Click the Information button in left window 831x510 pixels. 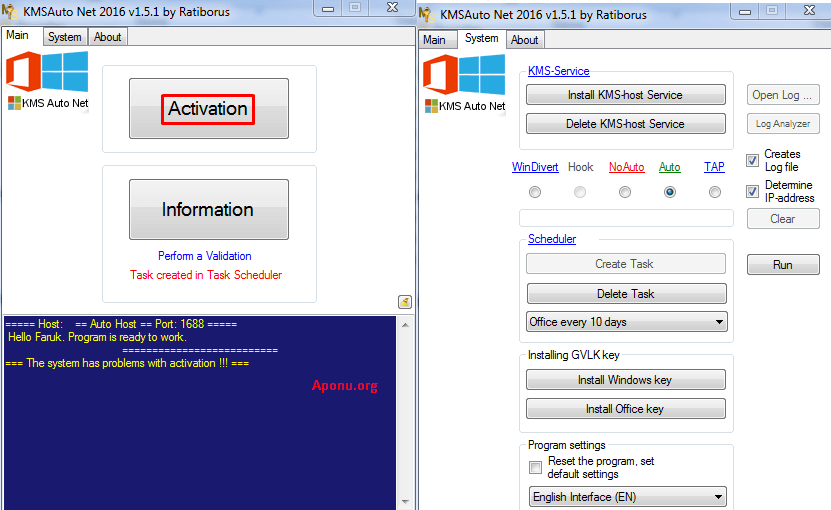209,209
